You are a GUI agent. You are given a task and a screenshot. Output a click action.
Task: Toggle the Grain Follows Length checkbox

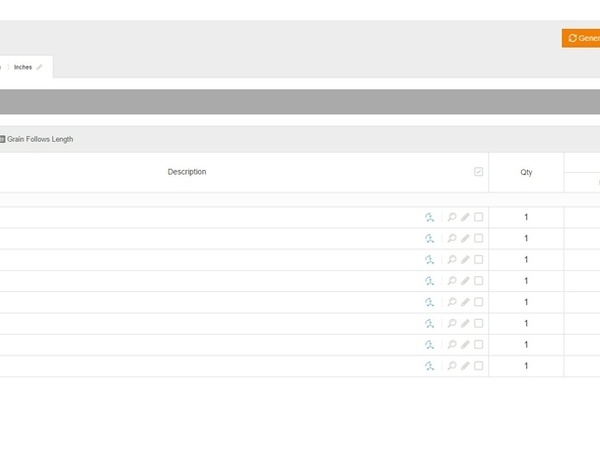[x=3, y=139]
